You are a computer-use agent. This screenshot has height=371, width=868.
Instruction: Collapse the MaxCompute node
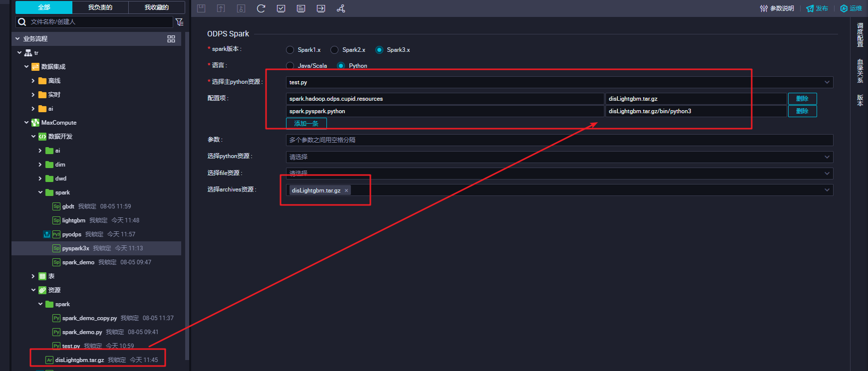[x=26, y=123]
